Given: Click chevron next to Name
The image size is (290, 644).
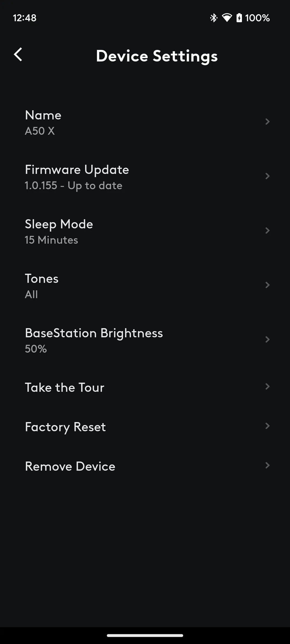Looking at the screenshot, I should click(267, 122).
